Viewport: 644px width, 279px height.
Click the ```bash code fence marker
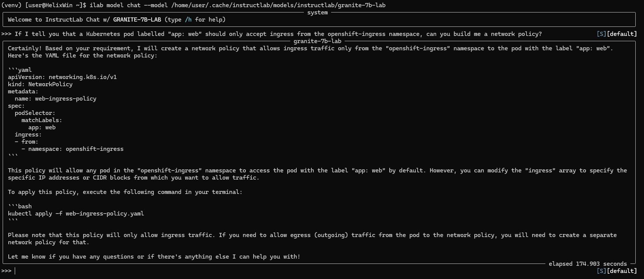(20, 206)
